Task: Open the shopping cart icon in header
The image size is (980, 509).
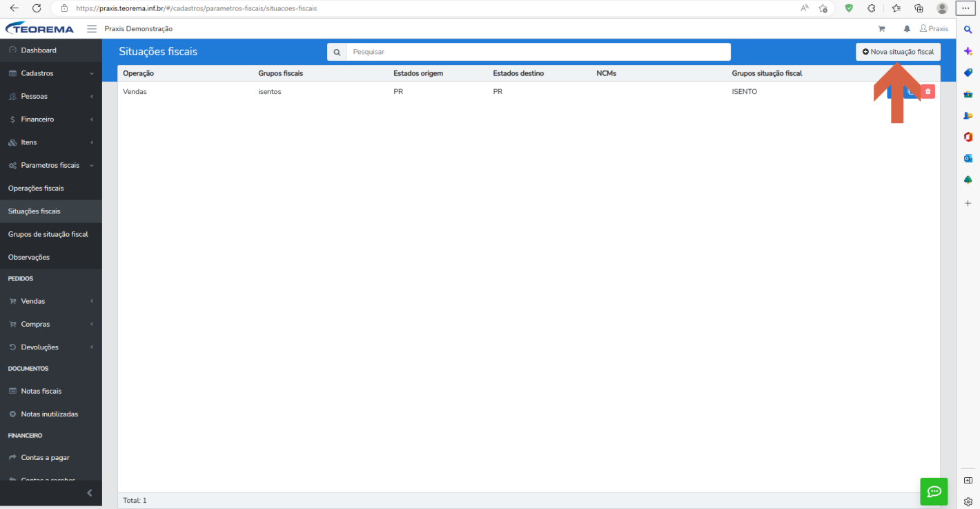Action: [881, 29]
